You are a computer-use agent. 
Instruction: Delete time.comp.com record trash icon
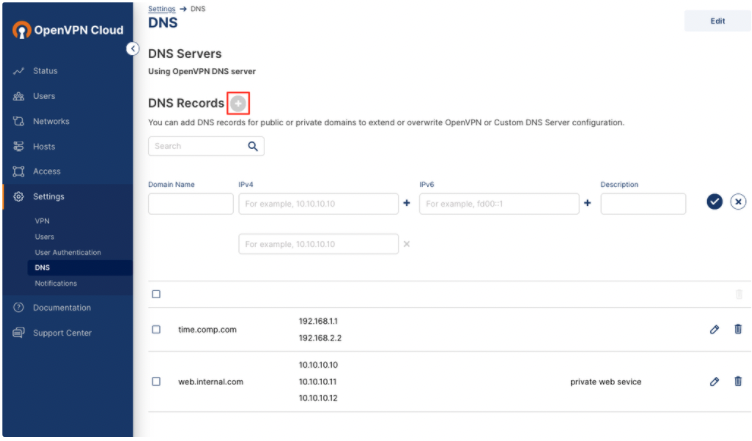[738, 329]
